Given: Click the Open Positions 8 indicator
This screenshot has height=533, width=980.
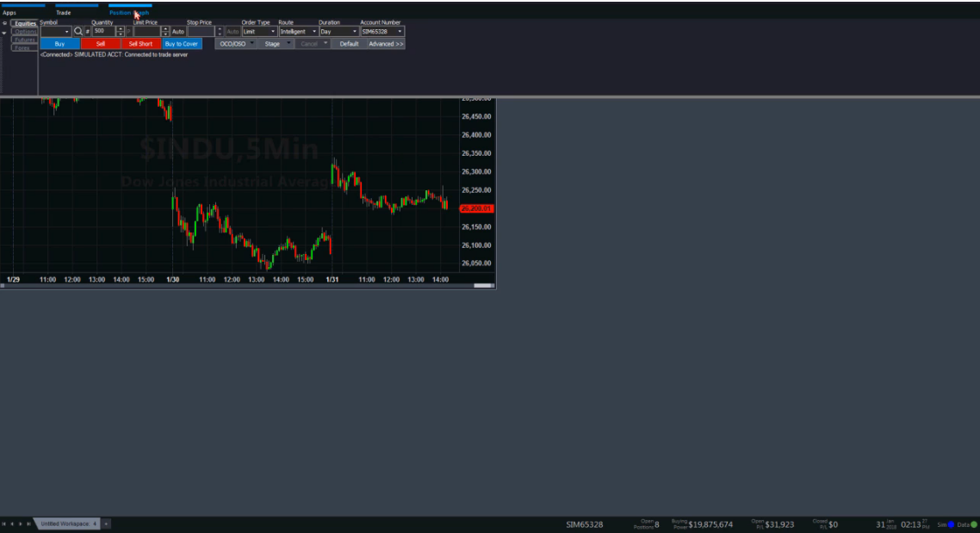Looking at the screenshot, I should pos(646,524).
